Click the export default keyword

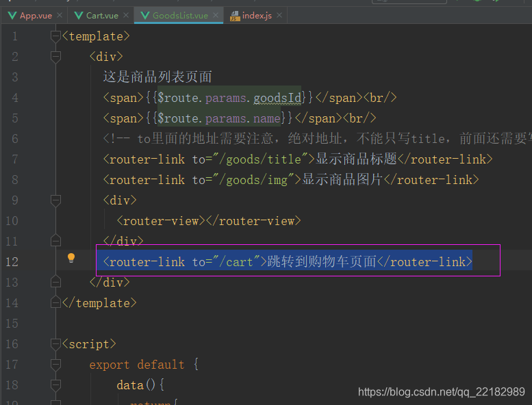pos(137,365)
